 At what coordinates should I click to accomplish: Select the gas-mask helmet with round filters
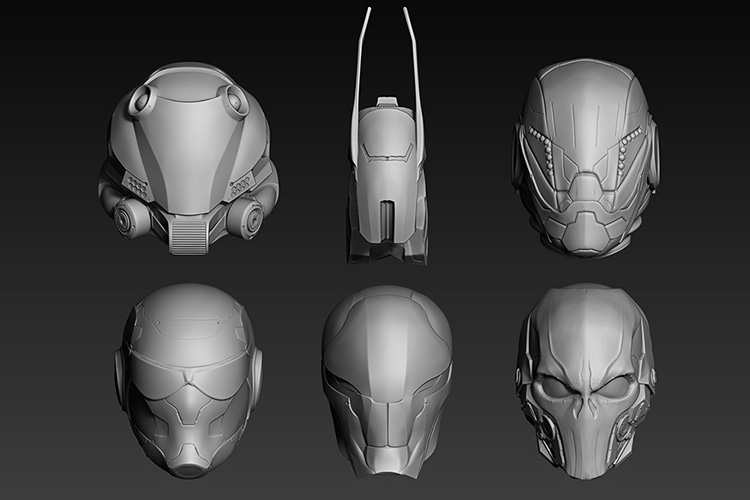coord(188,158)
